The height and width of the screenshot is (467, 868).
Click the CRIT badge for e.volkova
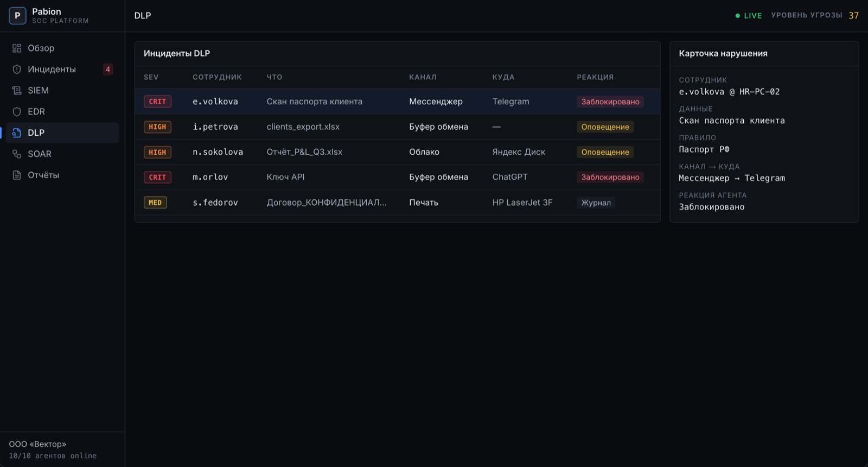coord(157,102)
